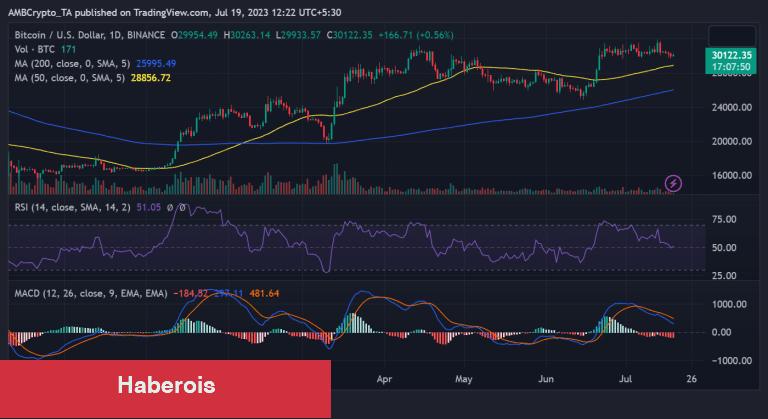768x419 pixels.
Task: Click the 26 date on time axis
Action: [x=691, y=379]
